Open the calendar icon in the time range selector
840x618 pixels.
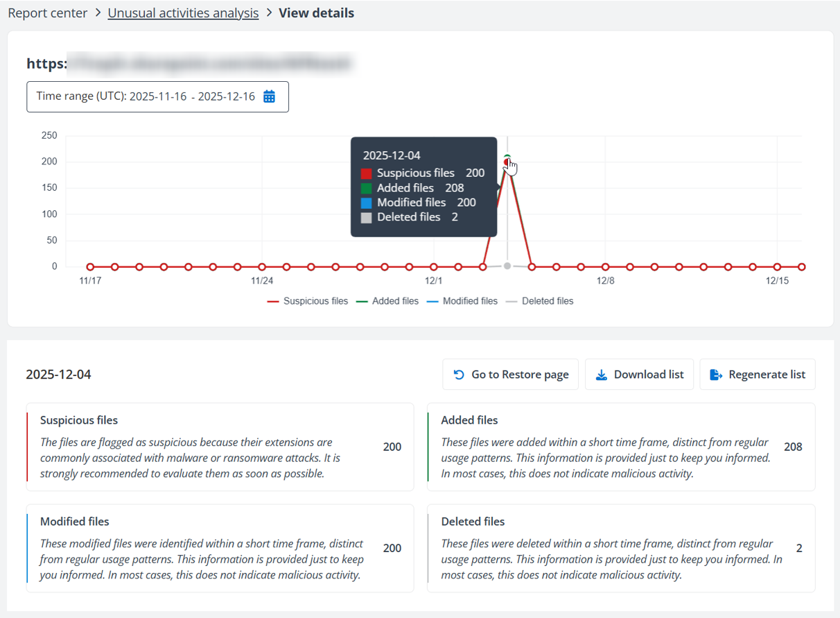point(270,96)
